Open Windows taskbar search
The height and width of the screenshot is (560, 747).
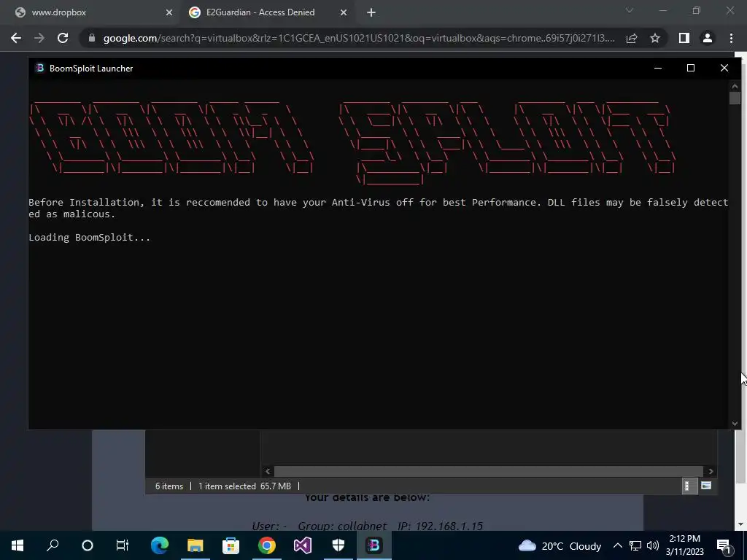coord(53,545)
